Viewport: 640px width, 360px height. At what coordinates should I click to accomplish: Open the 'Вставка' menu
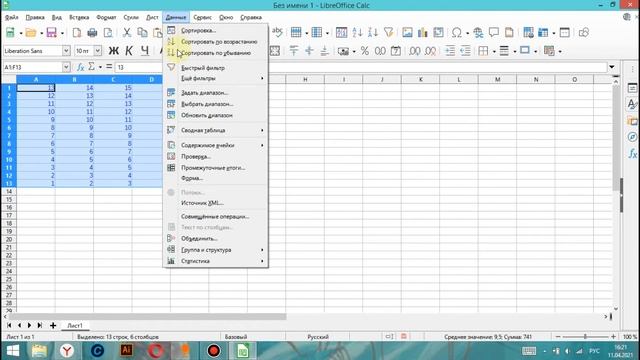click(79, 17)
